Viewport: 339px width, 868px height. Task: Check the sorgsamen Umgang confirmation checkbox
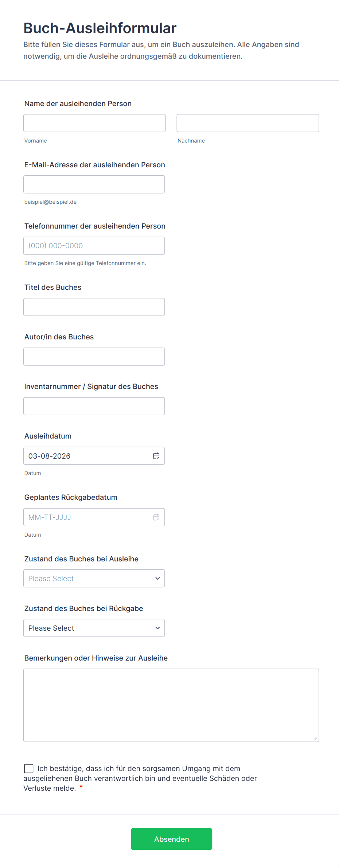coord(29,768)
